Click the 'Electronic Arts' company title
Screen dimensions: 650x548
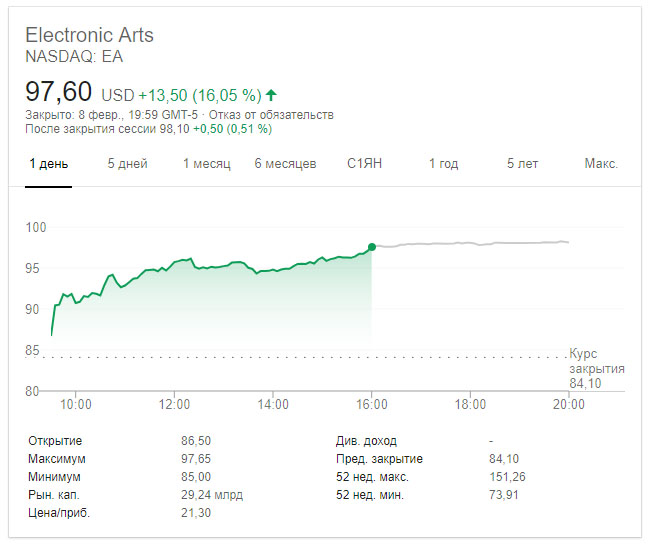coord(90,35)
